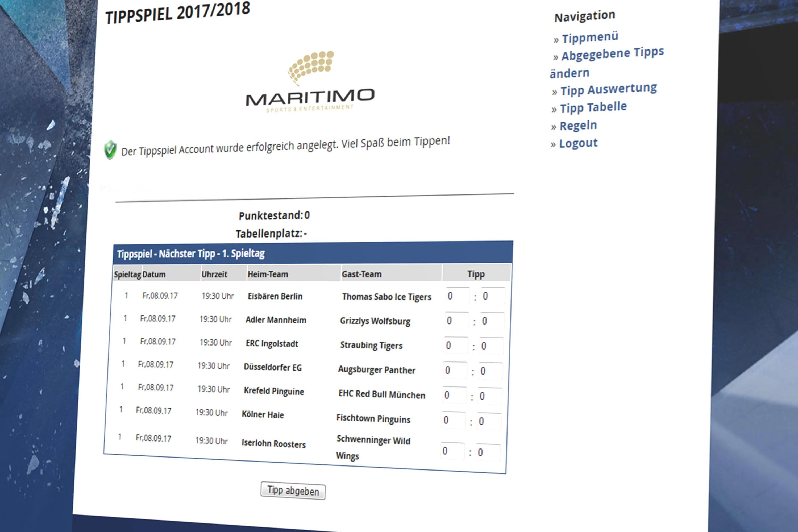Click the Kölner Haie team name
The width and height of the screenshot is (798, 532).
263,415
